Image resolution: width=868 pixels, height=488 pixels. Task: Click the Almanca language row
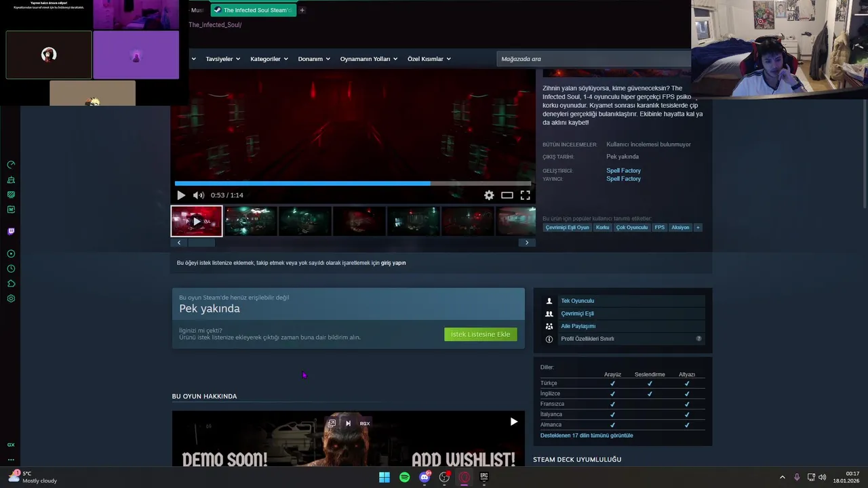coord(623,425)
